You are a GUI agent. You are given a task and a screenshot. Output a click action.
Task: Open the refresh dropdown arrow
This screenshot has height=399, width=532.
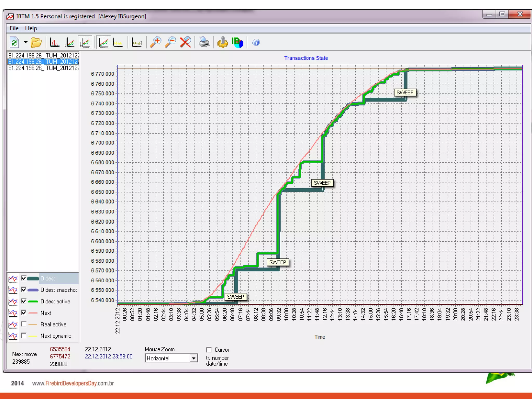(25, 42)
